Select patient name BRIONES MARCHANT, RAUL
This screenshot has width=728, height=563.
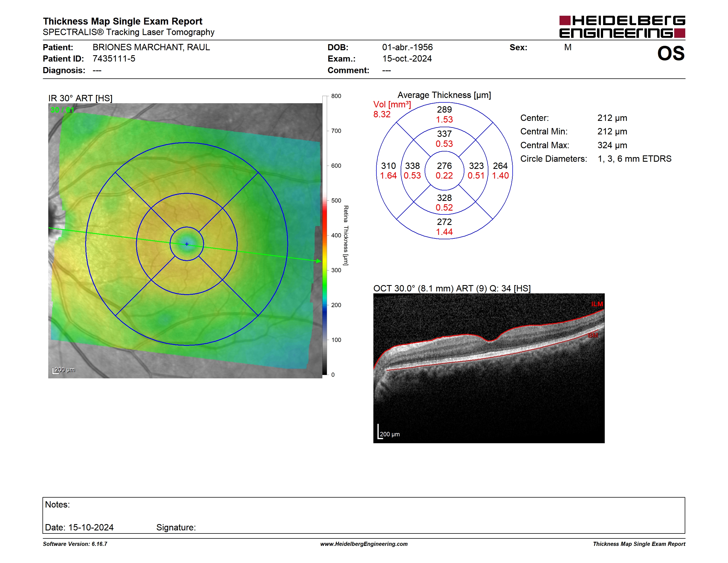pyautogui.click(x=151, y=47)
